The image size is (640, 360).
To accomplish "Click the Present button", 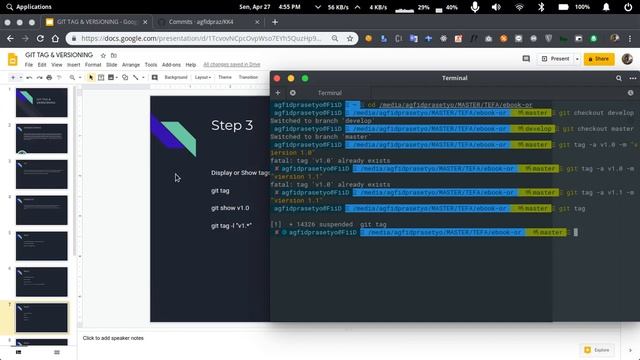I will point(556,59).
